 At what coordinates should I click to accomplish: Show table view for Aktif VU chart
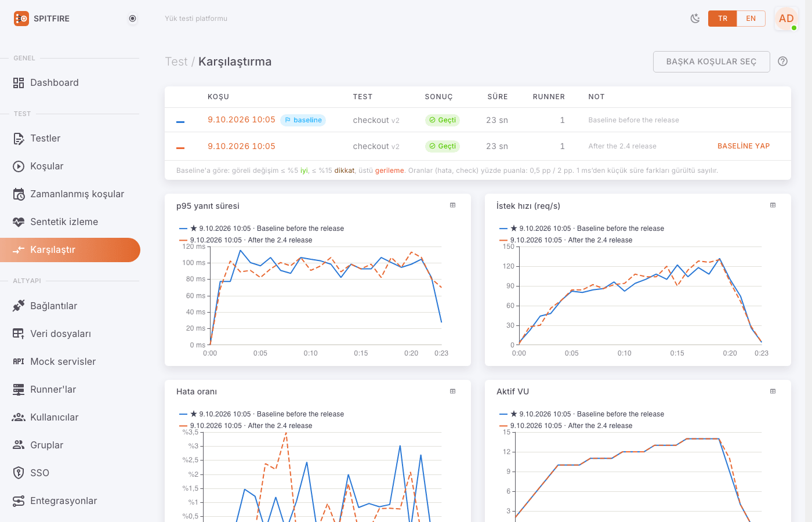coord(773,391)
